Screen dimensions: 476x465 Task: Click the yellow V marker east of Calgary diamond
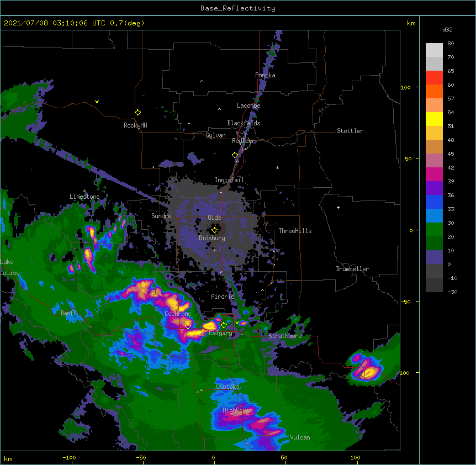tap(237, 323)
